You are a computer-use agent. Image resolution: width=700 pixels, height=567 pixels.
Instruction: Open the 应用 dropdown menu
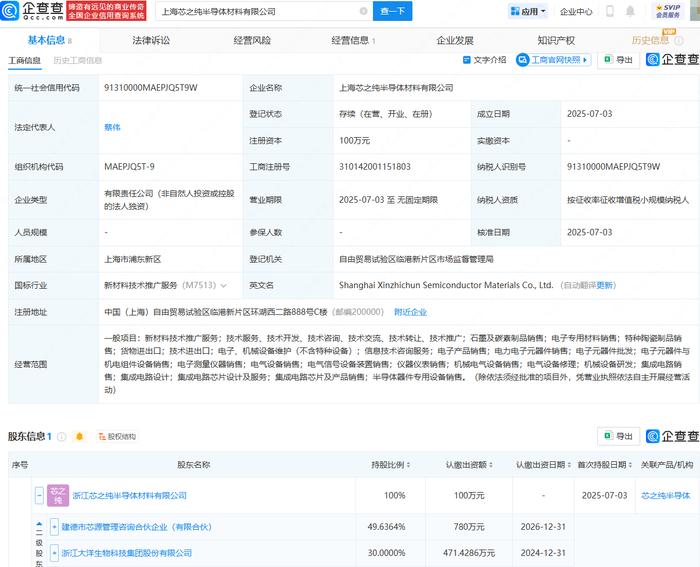528,11
